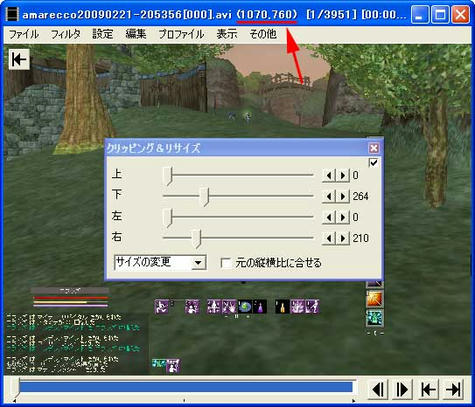Screen dimensions: 475x407
Task: Decrease the 左 value with the left arrow
Action: 329,217
